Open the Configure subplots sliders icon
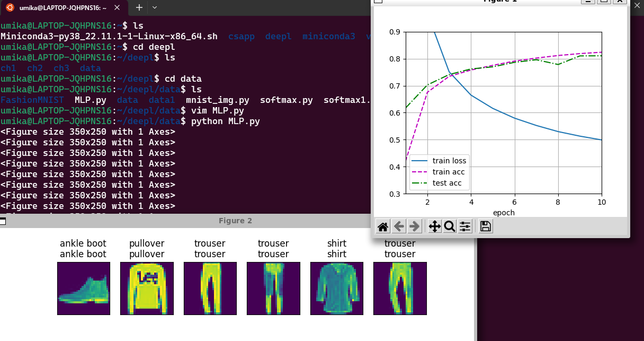 pos(465,227)
